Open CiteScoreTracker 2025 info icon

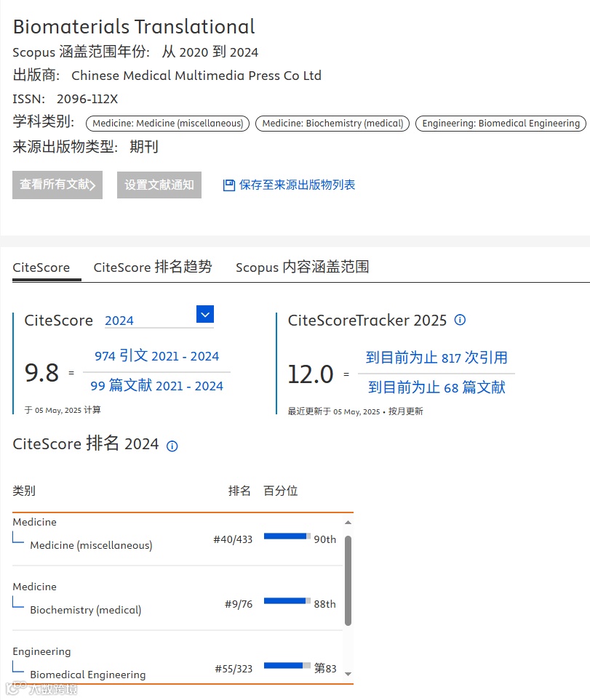coord(460,320)
